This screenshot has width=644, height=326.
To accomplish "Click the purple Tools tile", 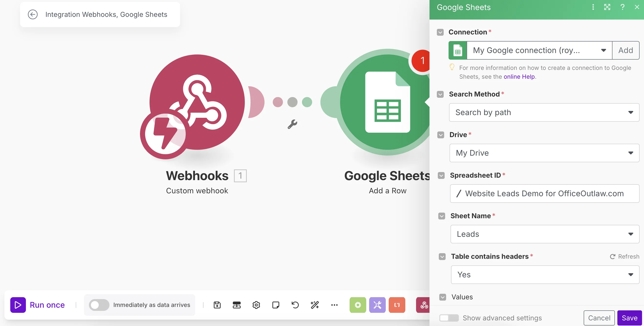I will pyautogui.click(x=377, y=305).
